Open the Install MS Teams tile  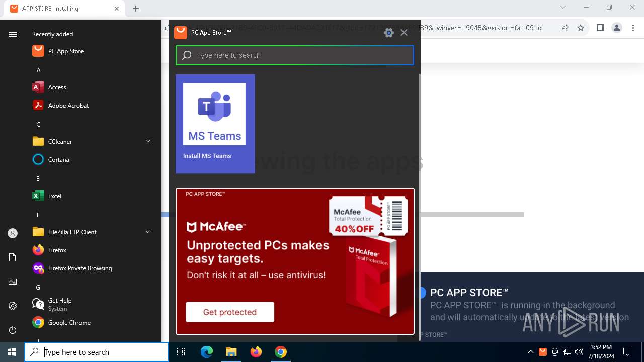click(215, 124)
